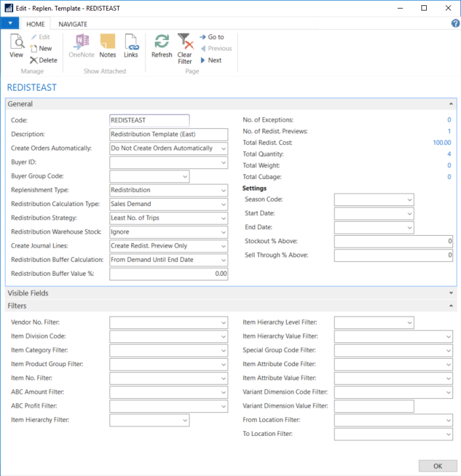Open the Replenishment Type dropdown
Image resolution: width=461 pixels, height=476 pixels.
coord(223,190)
